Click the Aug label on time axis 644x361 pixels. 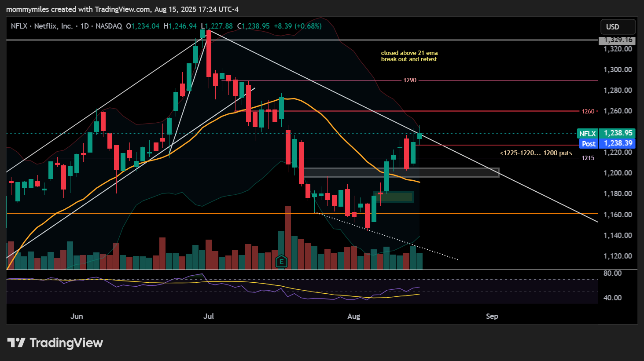coord(353,316)
